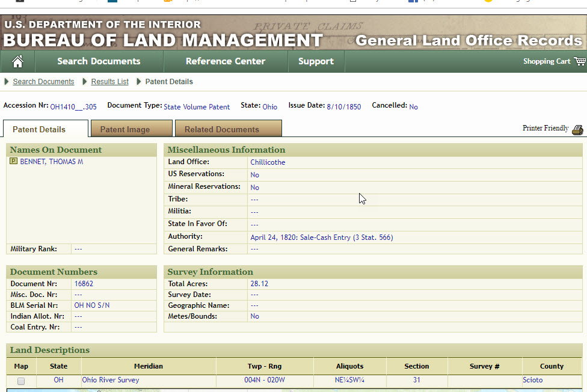Click the General Land Office Records heading
Viewport: 587px width, 392px height.
coord(469,40)
